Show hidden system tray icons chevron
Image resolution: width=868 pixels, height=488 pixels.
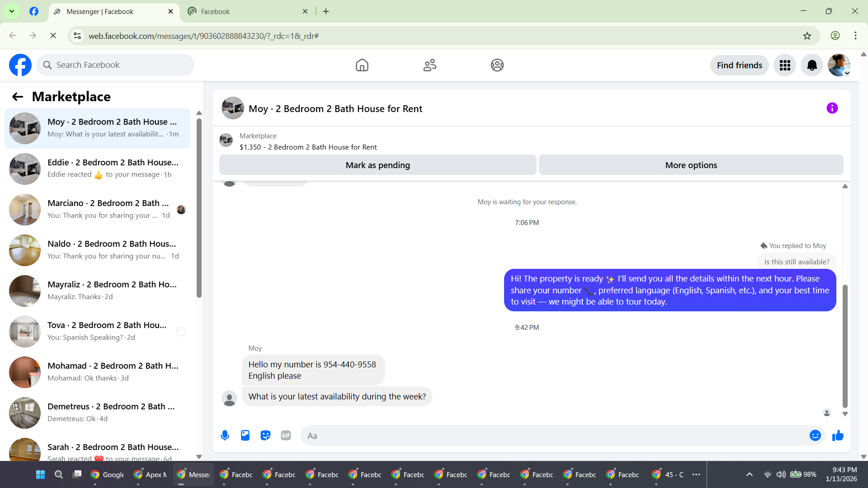click(x=749, y=474)
